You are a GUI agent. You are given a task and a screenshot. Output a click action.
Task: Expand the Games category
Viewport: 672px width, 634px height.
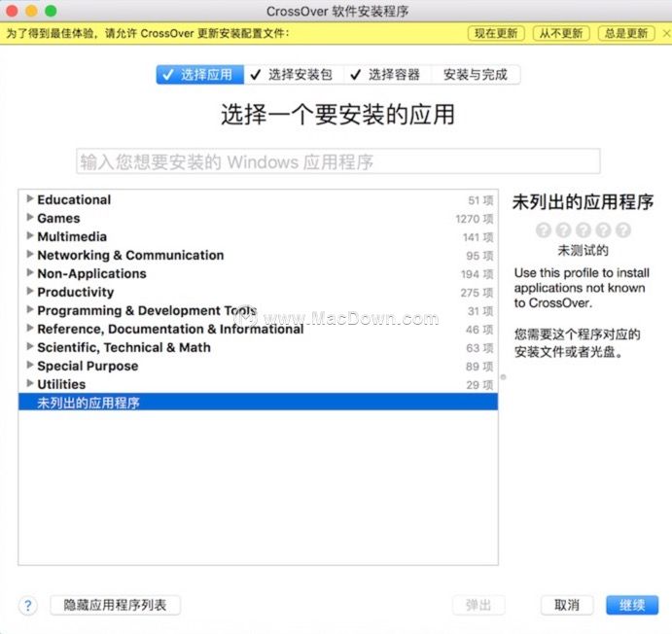tap(29, 217)
